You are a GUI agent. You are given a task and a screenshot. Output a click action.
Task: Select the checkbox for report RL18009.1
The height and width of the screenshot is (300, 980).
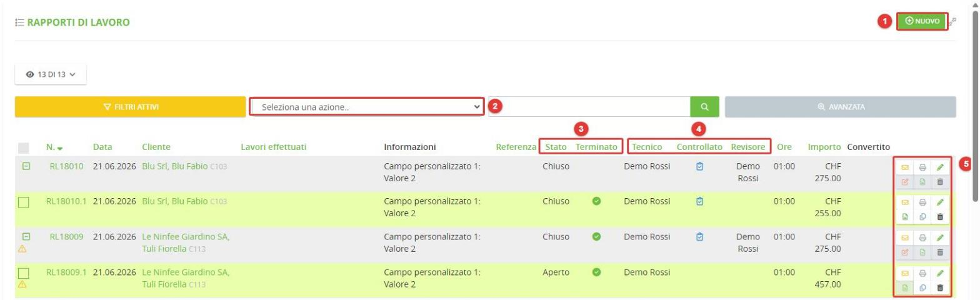[24, 273]
